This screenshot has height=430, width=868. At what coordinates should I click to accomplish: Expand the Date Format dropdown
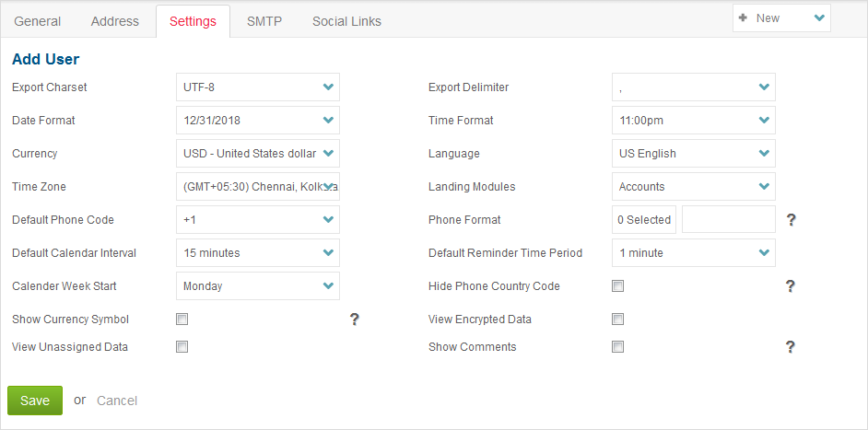(x=258, y=120)
